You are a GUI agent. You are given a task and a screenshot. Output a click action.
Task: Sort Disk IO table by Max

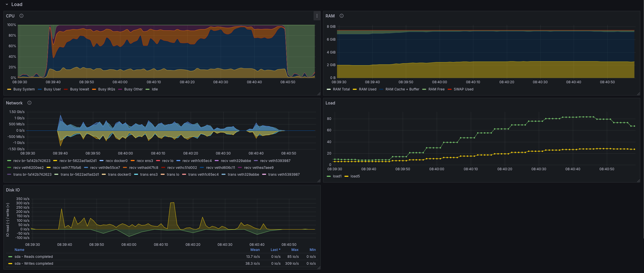point(295,250)
